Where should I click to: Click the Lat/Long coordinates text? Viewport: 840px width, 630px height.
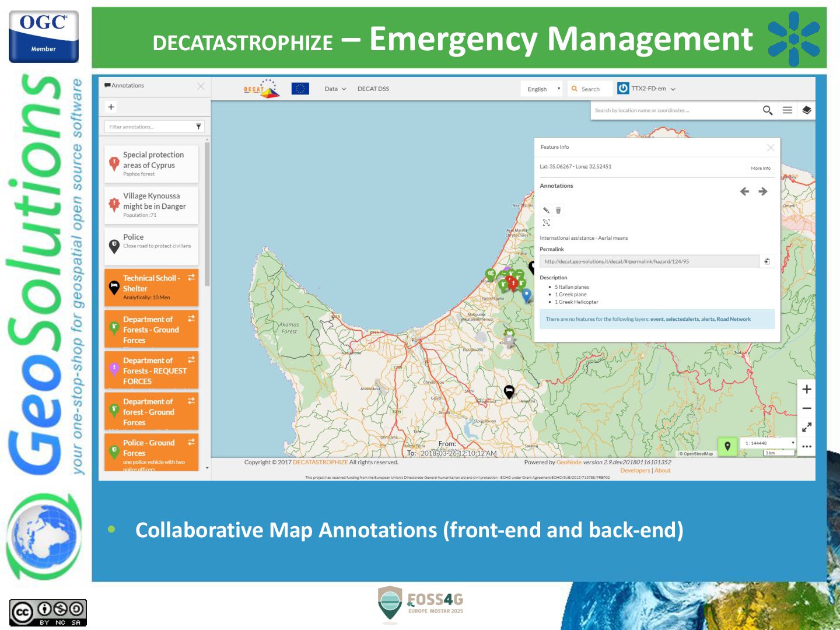pos(576,167)
